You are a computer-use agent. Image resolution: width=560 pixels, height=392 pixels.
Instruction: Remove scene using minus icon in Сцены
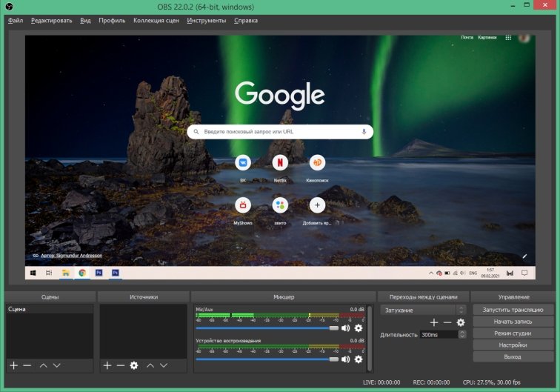point(27,365)
